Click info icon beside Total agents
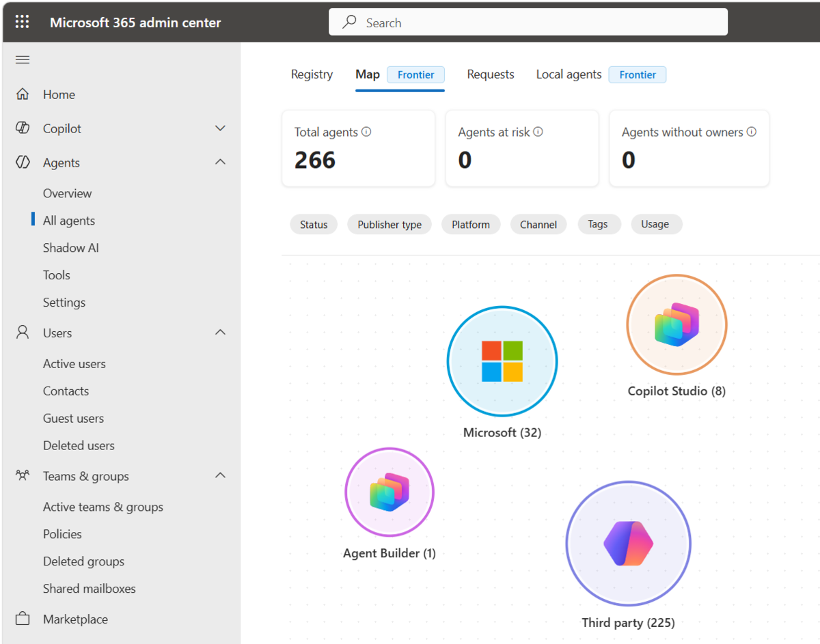Viewport: 820px width, 644px height. coord(366,132)
